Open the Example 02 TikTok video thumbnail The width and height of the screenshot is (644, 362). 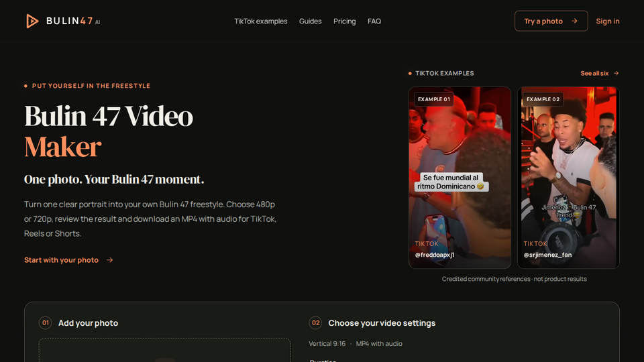tap(568, 178)
